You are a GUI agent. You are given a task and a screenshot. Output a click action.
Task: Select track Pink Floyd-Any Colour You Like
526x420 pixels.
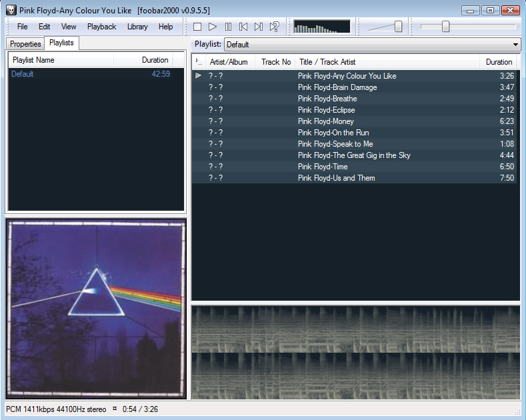(354, 76)
